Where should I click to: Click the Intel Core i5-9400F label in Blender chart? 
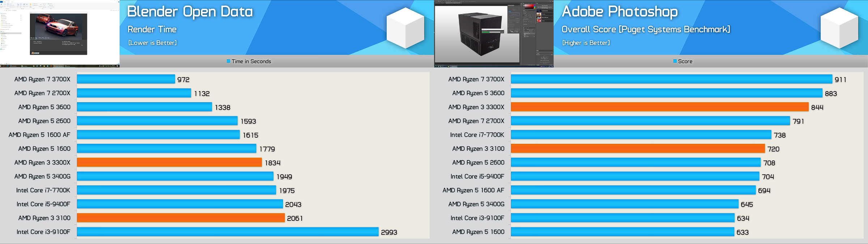tap(43, 204)
